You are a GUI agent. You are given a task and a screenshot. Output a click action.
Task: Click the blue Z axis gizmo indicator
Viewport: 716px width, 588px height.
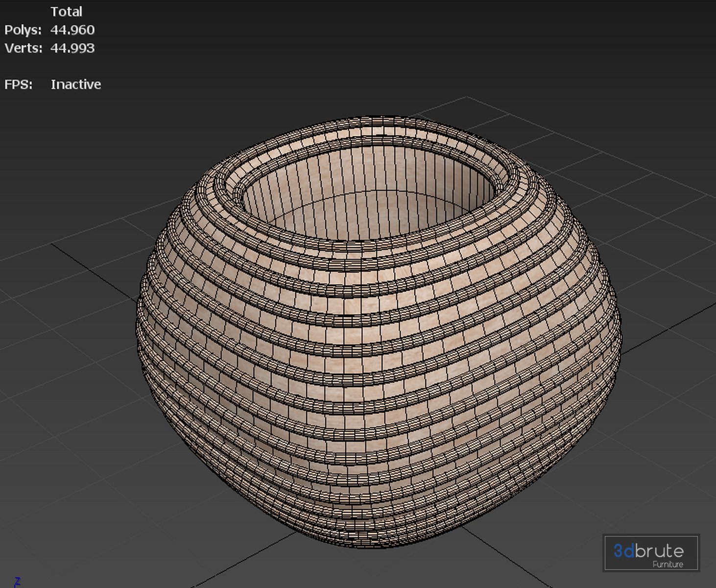click(x=18, y=582)
